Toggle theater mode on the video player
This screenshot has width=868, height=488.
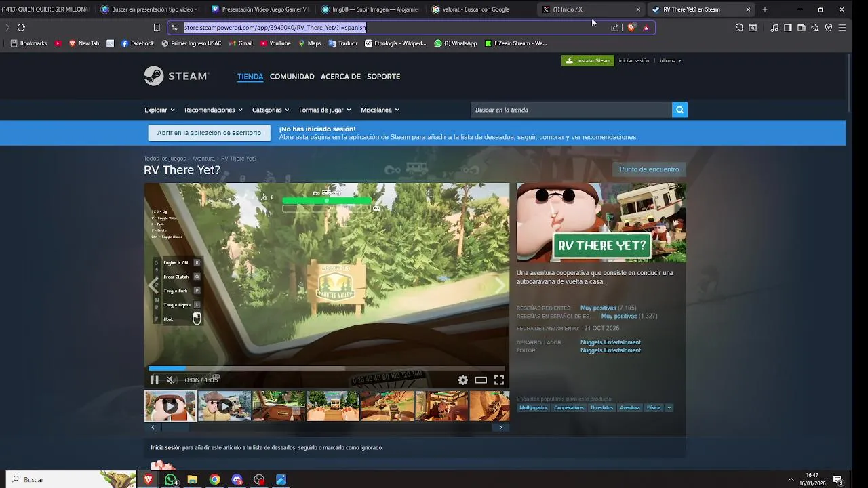coord(481,380)
